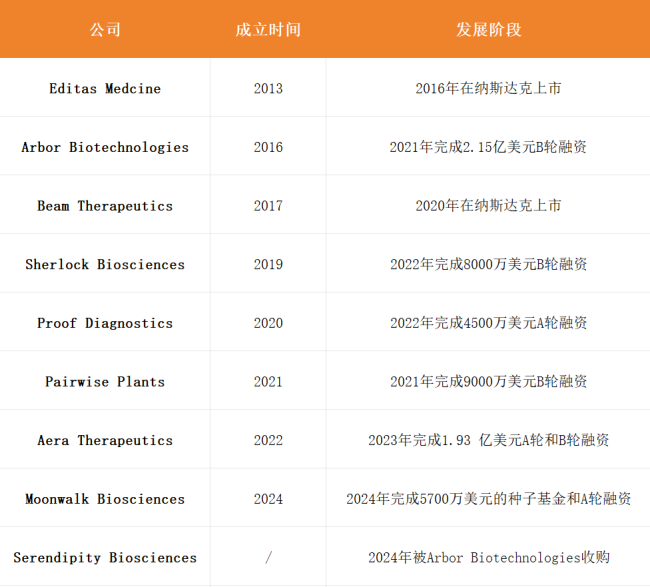650x587 pixels.
Task: Select the Sherlock Biosciences cell
Action: [x=105, y=264]
